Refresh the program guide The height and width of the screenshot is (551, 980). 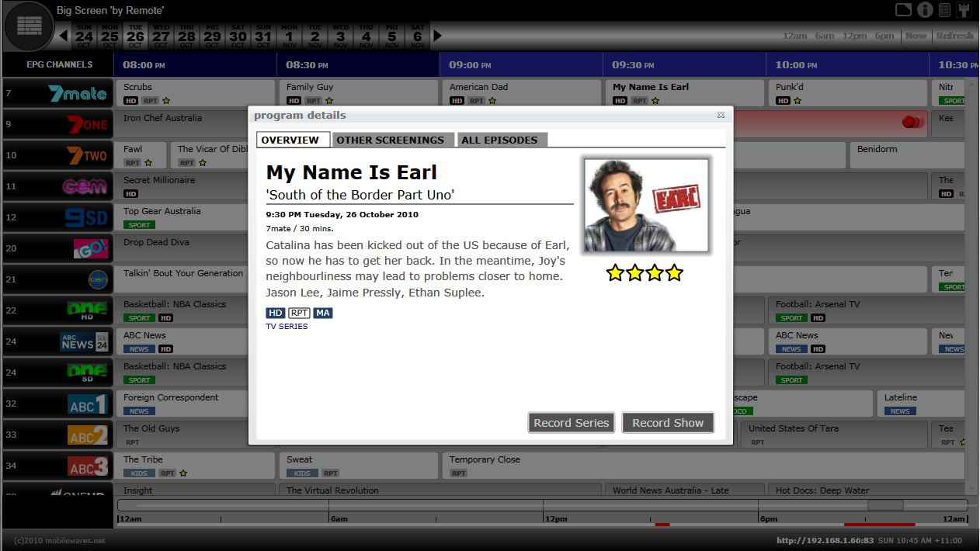[954, 36]
